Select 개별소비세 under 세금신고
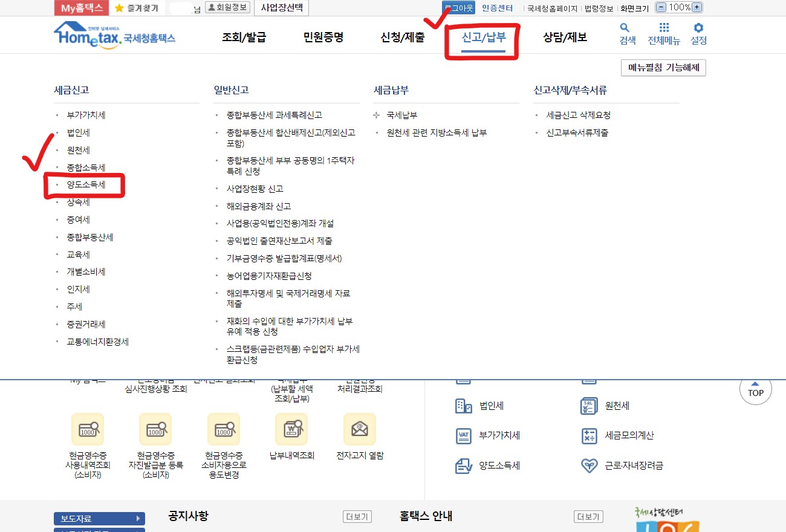 point(86,272)
